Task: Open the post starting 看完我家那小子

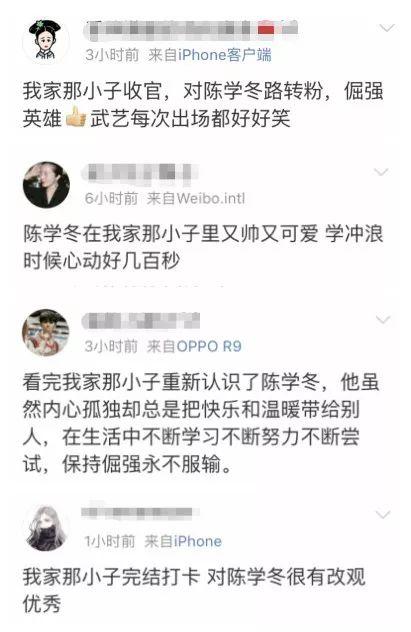Action: (201, 423)
